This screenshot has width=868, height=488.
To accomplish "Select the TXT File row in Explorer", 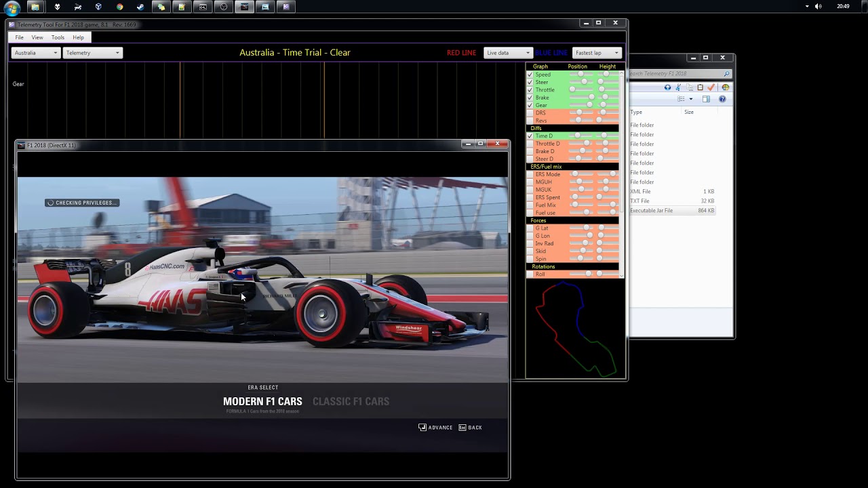I will 673,201.
